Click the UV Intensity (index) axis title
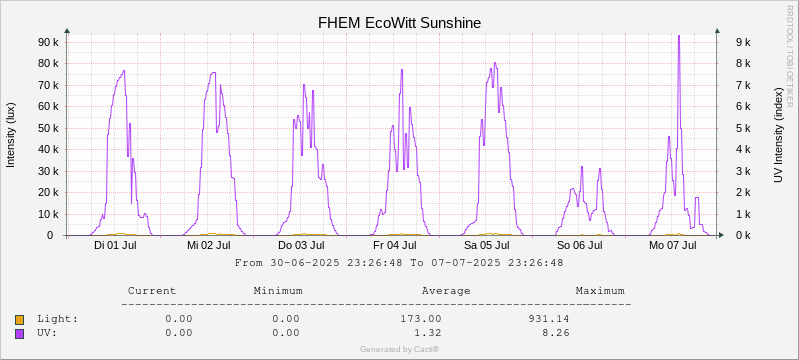799x360 pixels. tap(778, 135)
